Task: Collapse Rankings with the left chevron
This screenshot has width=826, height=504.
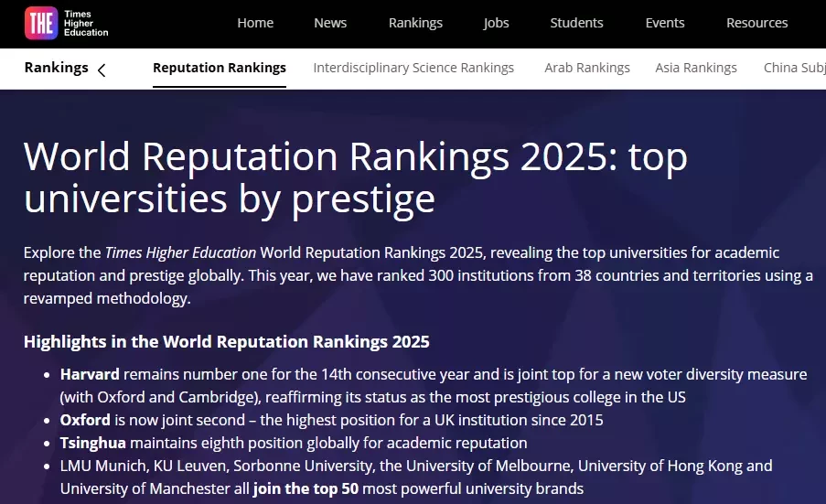Action: (x=102, y=70)
